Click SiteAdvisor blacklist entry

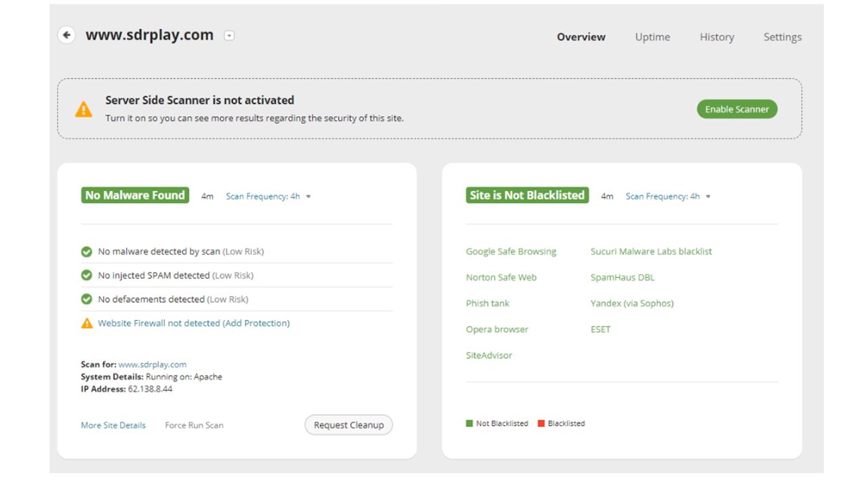(489, 355)
